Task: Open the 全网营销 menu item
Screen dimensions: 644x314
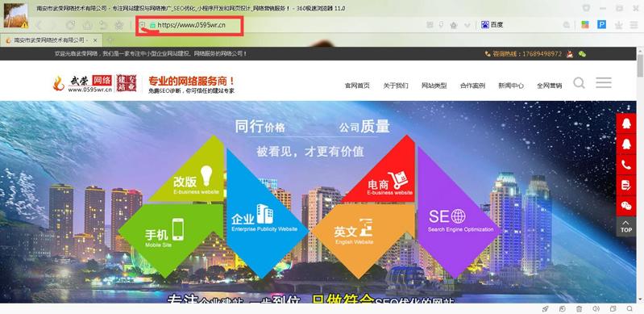Action: 549,86
